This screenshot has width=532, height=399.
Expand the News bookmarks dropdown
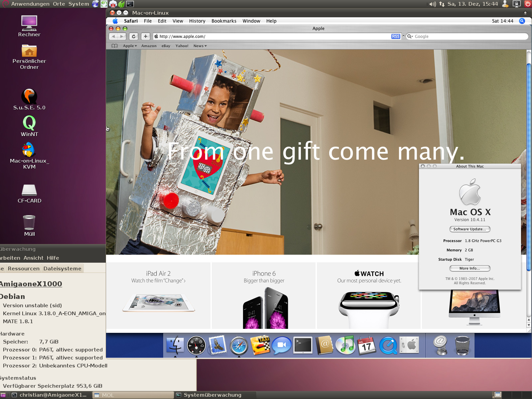point(200,46)
